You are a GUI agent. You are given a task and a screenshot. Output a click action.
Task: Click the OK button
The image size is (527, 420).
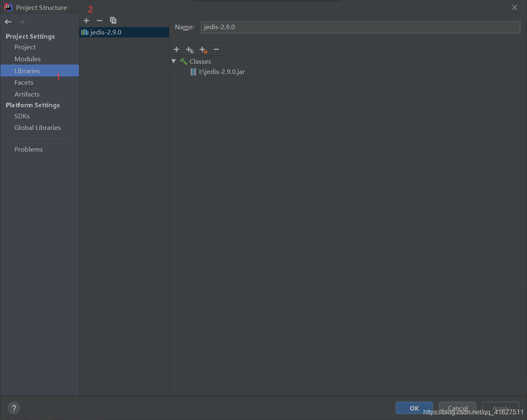pos(414,408)
